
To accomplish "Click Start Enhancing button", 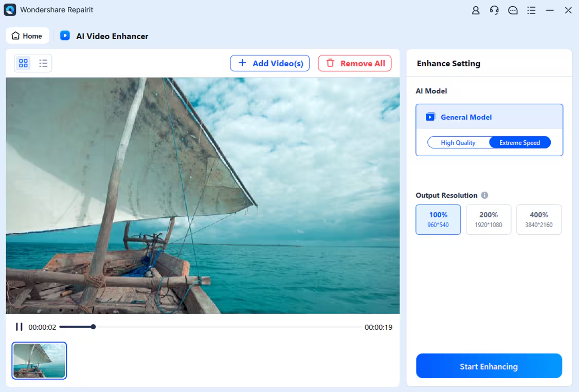I will tap(489, 366).
